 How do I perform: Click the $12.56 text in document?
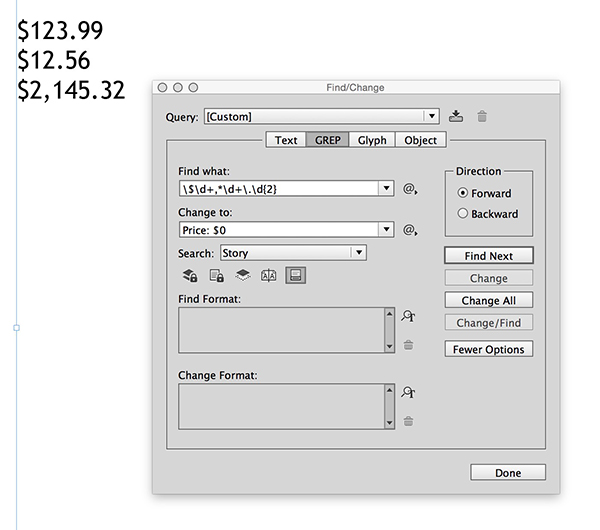[54, 60]
